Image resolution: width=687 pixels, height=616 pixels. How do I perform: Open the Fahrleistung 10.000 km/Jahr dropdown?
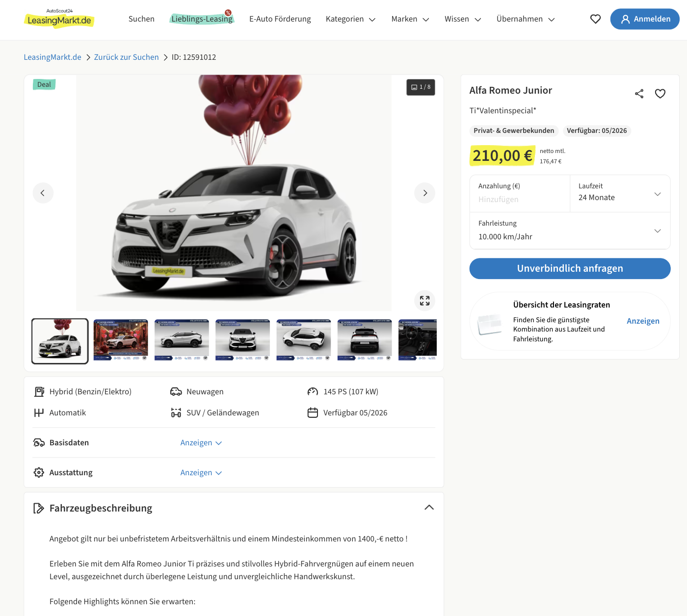coord(570,231)
